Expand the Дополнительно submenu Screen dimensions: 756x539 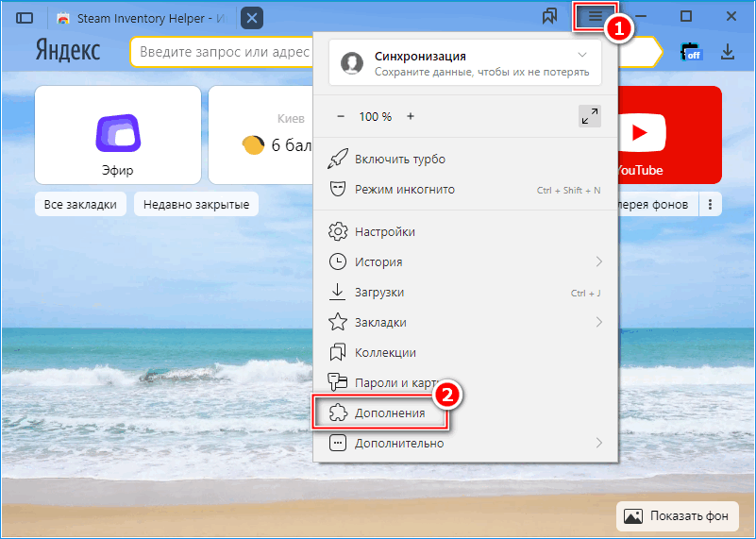[x=598, y=443]
